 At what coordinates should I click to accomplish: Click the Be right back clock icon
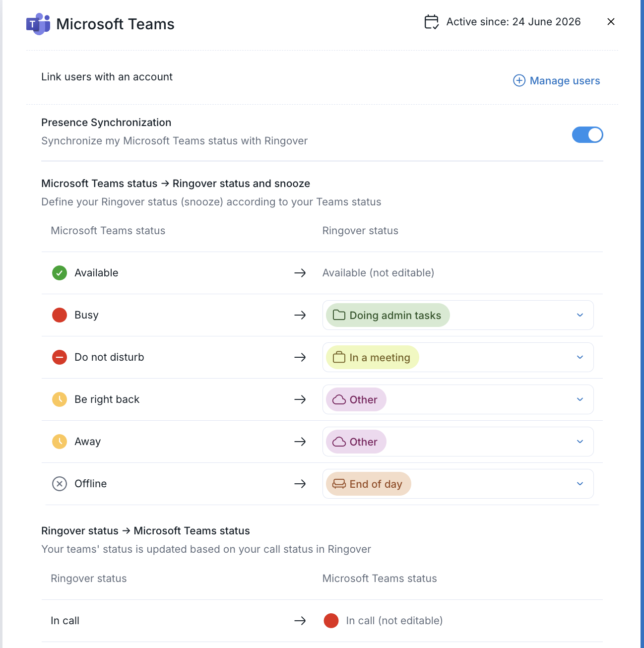(x=60, y=399)
